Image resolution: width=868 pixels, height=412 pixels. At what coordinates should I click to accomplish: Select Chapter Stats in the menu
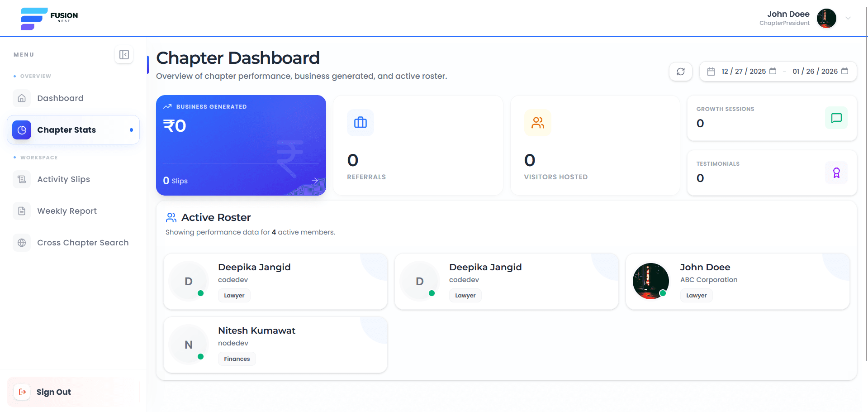[x=66, y=129]
